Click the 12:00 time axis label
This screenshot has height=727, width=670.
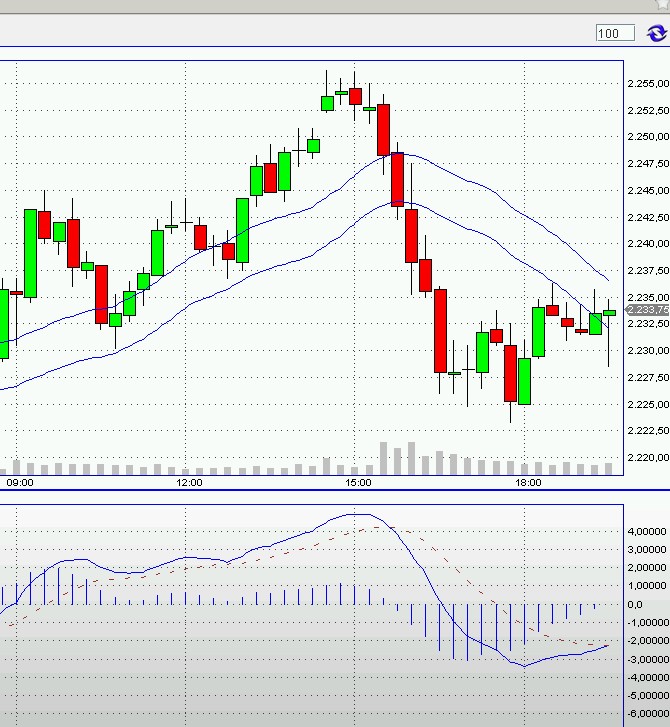coord(189,483)
